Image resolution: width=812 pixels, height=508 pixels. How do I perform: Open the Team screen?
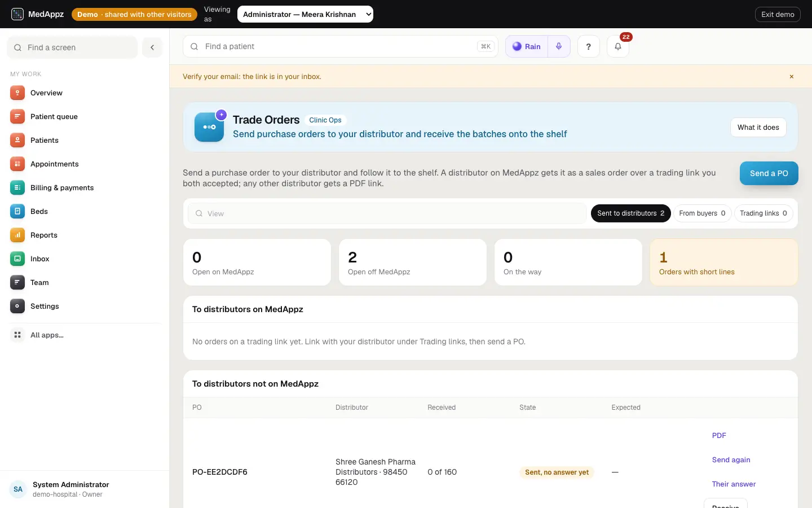pos(85,282)
